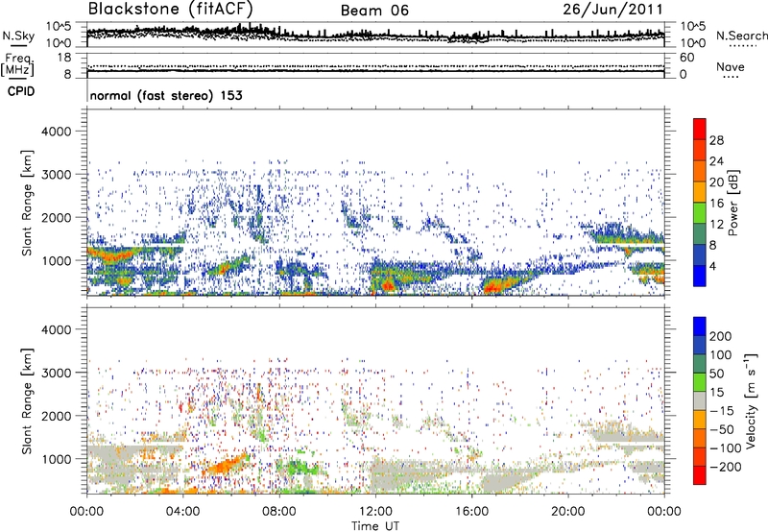Select the '−100' Velocity colorbar value

click(x=726, y=448)
